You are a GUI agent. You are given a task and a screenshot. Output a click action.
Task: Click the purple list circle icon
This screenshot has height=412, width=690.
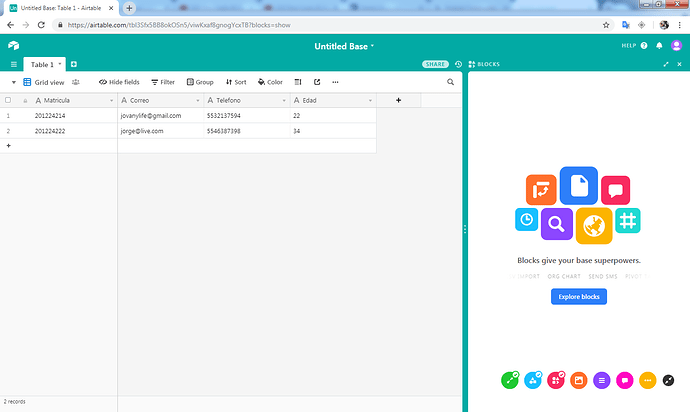tap(602, 380)
